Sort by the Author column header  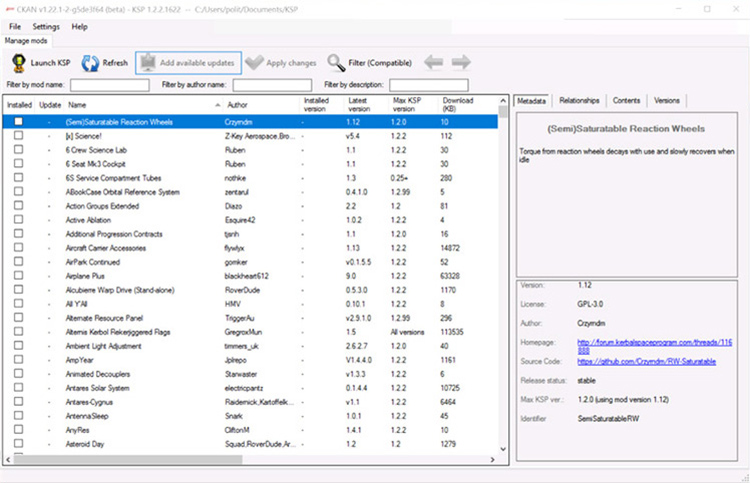[262, 105]
